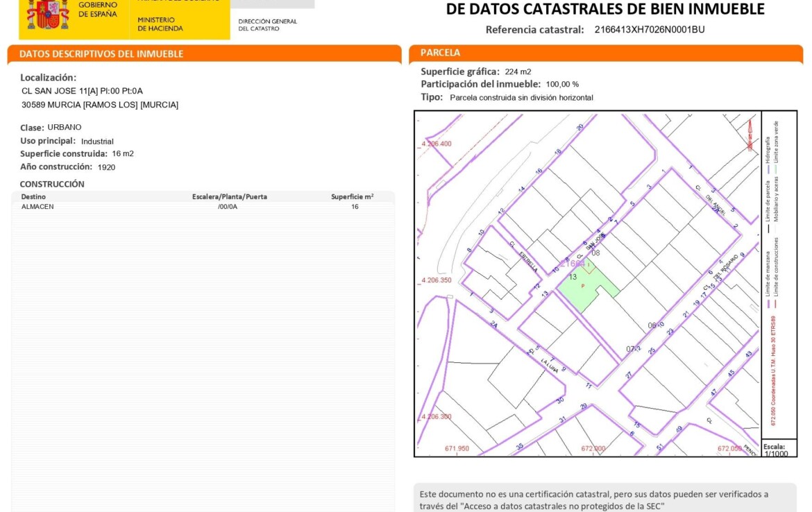Image resolution: width=812 pixels, height=512 pixels.
Task: Click the red north arrow on map
Action: [x=750, y=135]
